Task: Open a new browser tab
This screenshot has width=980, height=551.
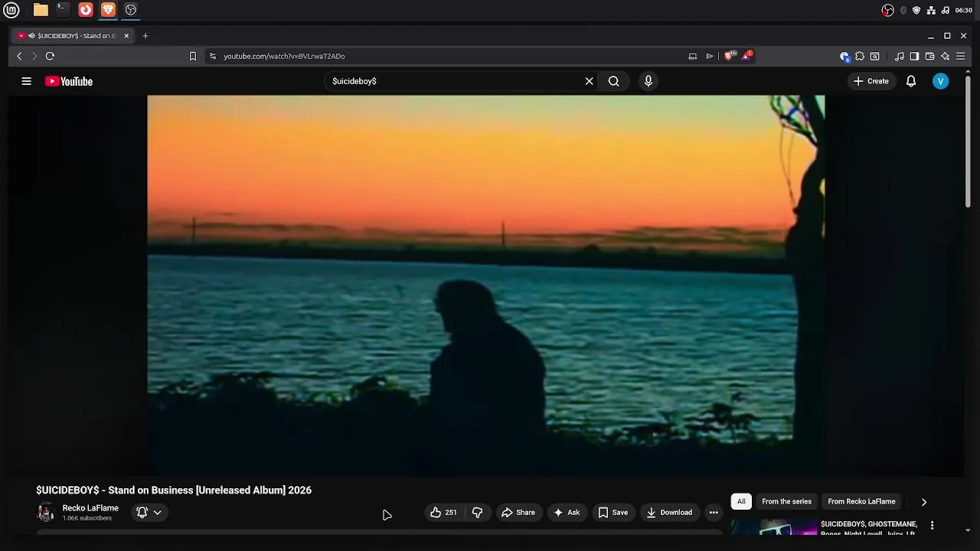Action: tap(145, 36)
